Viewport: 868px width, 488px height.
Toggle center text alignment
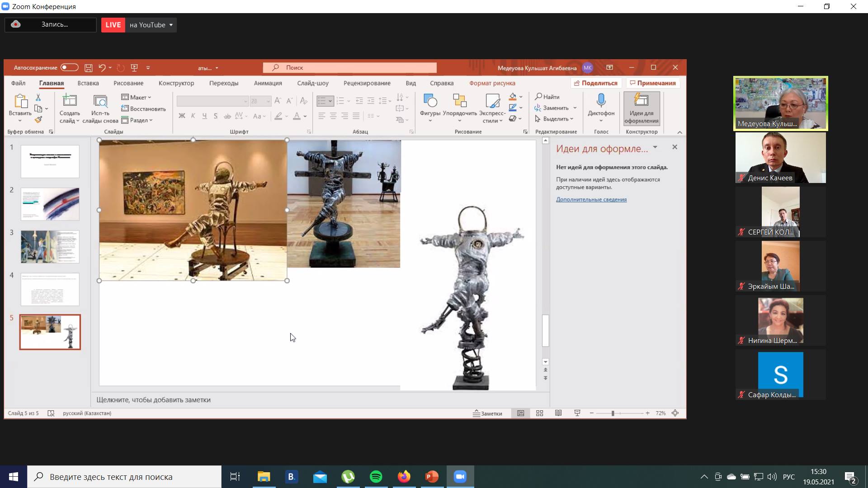click(333, 116)
